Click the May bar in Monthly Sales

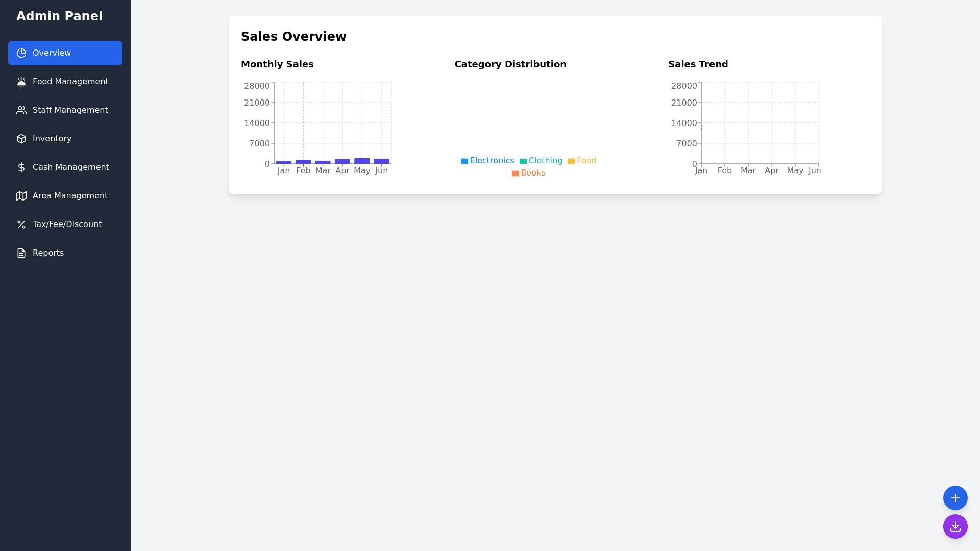tap(362, 161)
